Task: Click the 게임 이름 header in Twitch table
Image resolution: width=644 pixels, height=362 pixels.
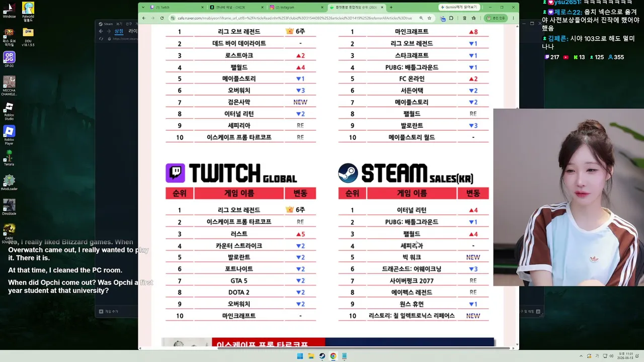Action: (239, 193)
